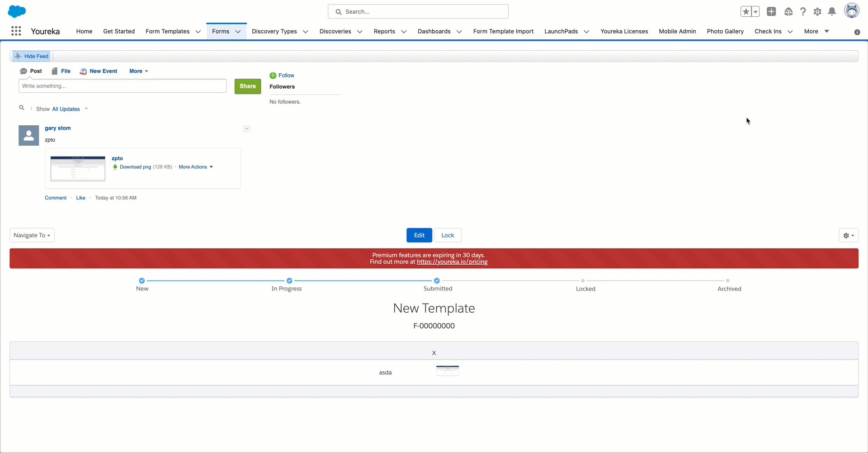Click the Post tab in feed publisher
This screenshot has height=453, width=868.
tap(31, 71)
